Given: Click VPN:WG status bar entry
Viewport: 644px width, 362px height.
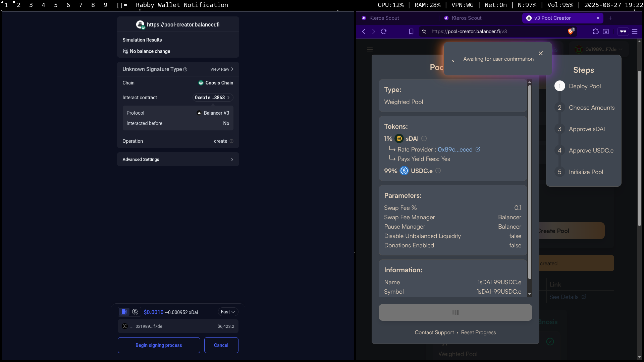Looking at the screenshot, I should (x=463, y=5).
